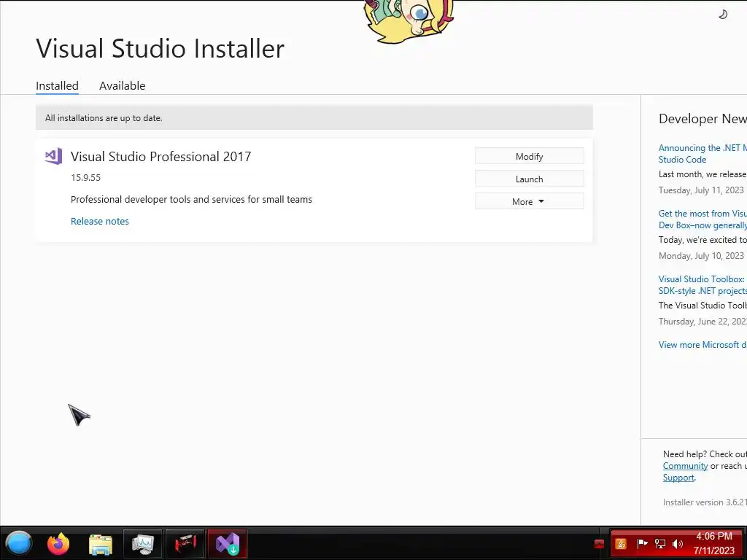Click the version text 15.9.55

(86, 178)
